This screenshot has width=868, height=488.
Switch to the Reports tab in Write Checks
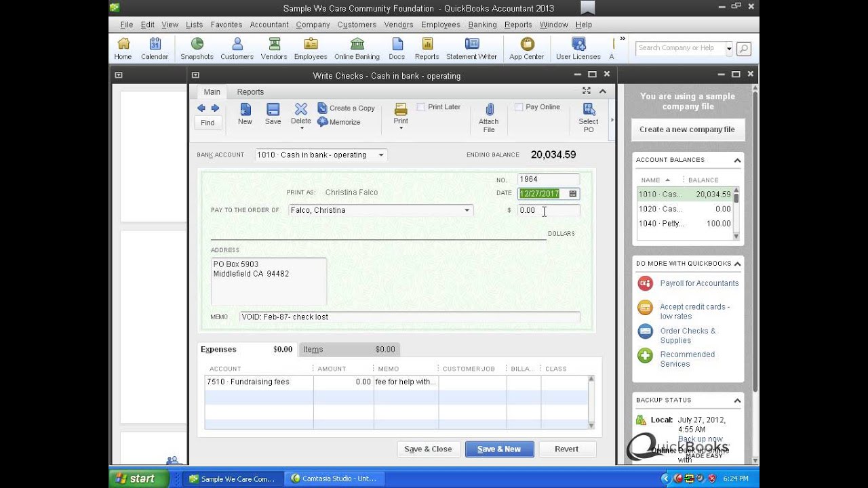(x=250, y=92)
